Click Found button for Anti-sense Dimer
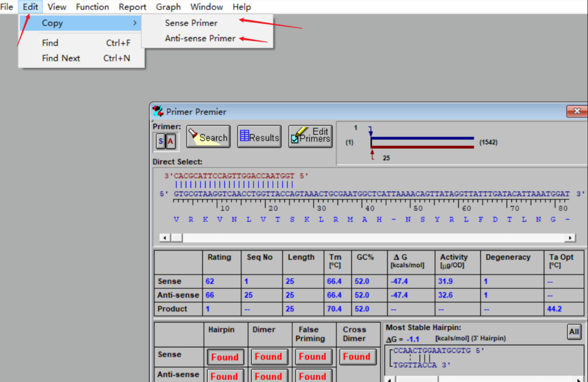 (x=269, y=376)
